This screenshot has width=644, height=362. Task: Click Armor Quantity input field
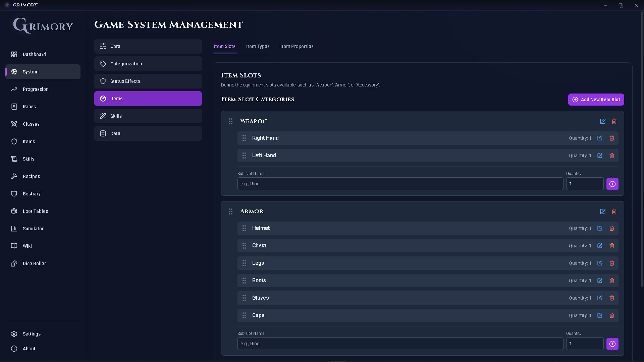584,344
